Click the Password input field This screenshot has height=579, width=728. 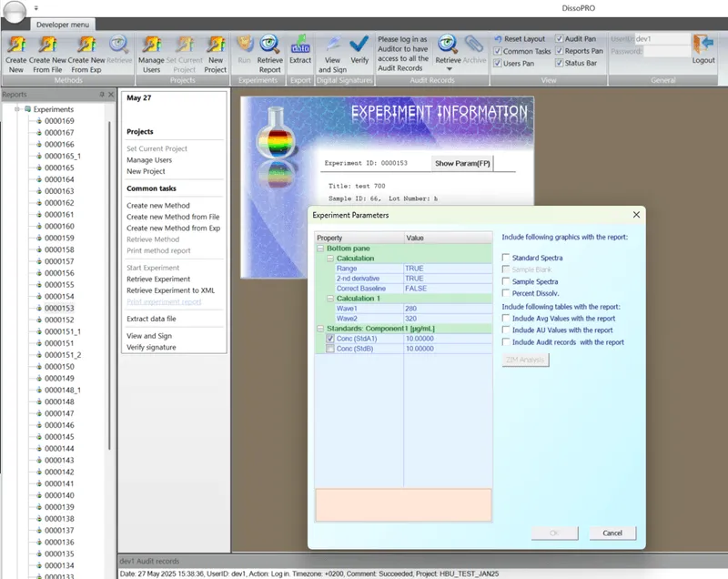coord(666,51)
